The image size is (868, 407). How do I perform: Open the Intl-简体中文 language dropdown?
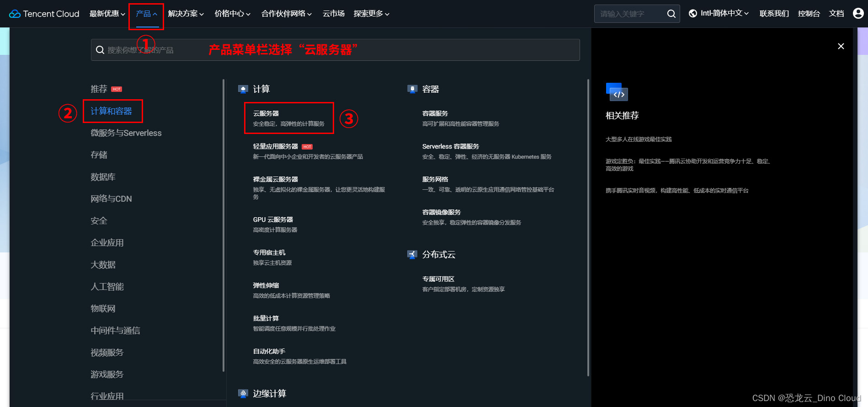pos(724,13)
